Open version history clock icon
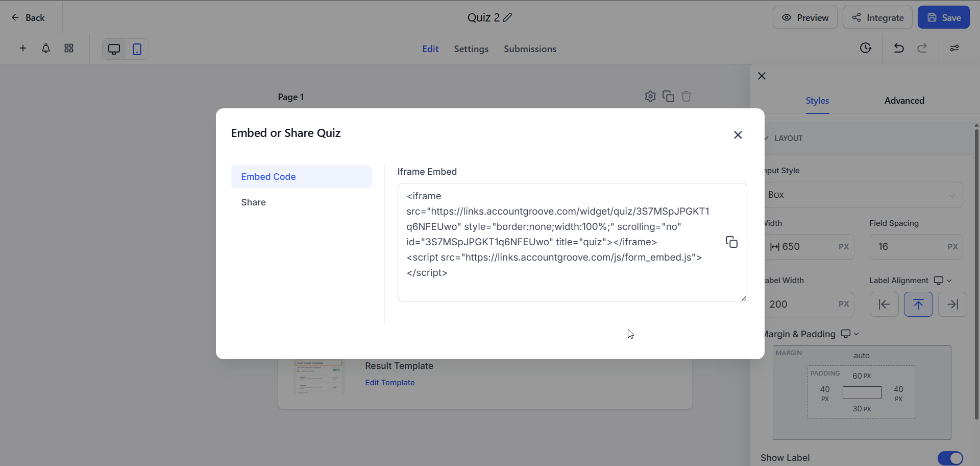 [x=866, y=48]
